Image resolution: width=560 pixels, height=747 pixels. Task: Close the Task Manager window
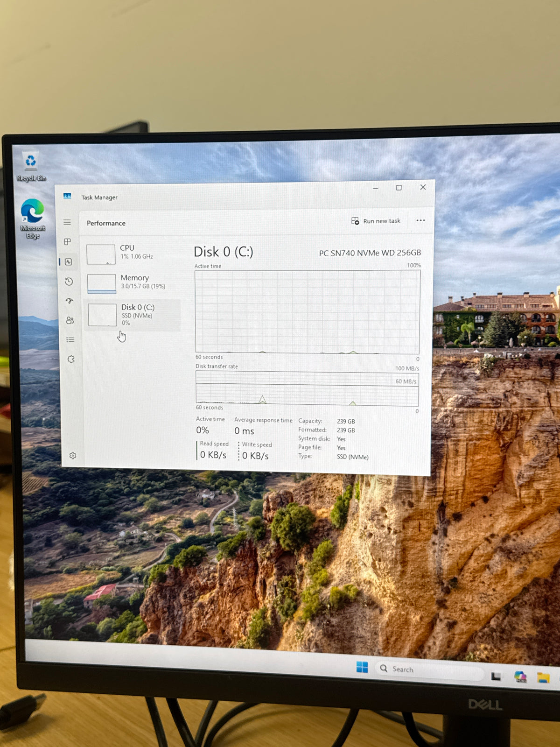click(423, 187)
